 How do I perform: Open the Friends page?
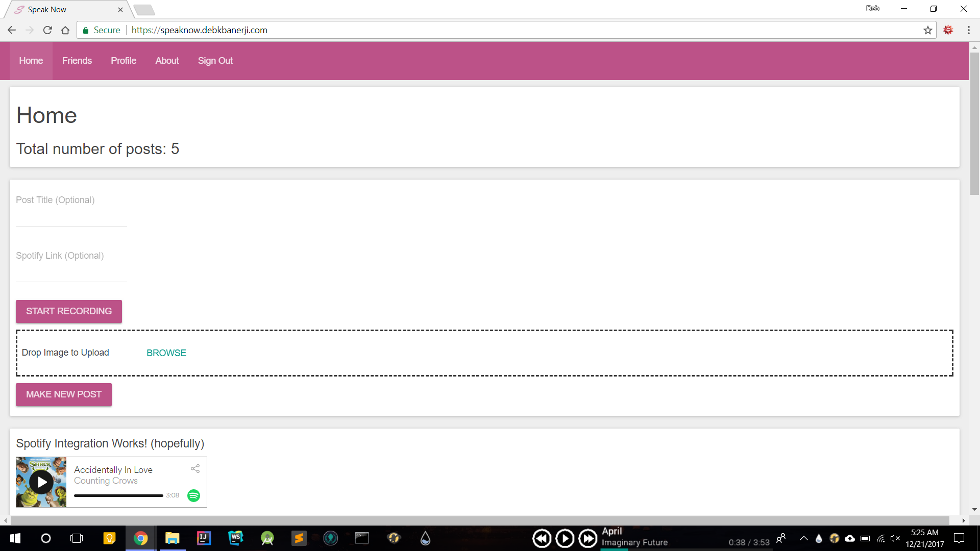pos(77,61)
